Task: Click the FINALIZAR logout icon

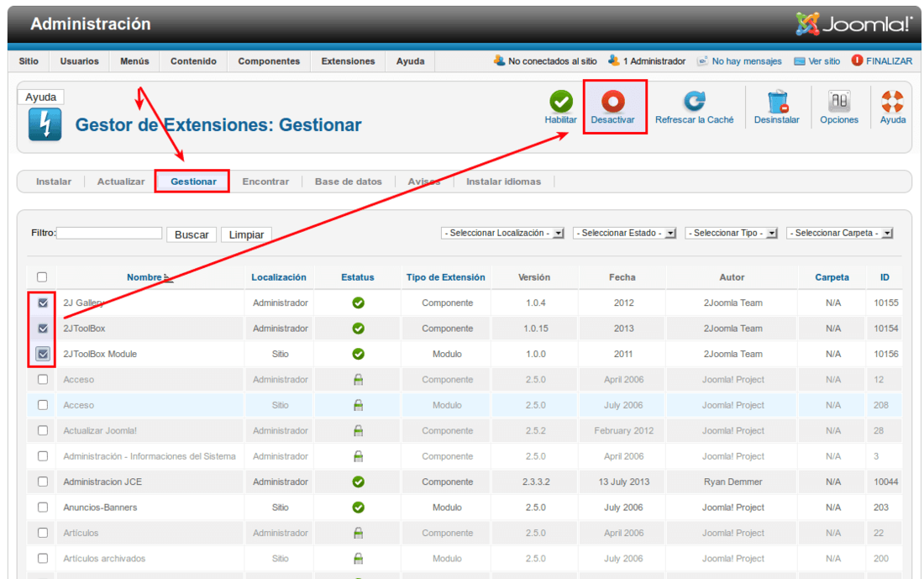Action: coord(857,61)
